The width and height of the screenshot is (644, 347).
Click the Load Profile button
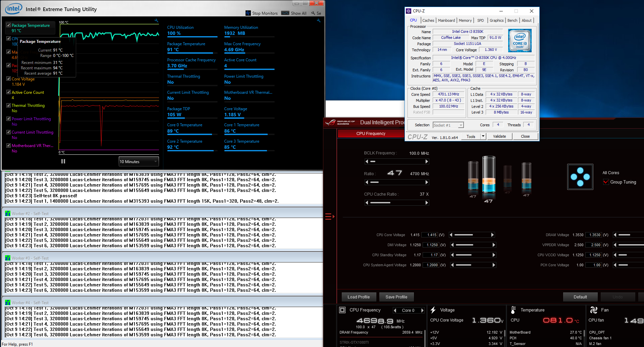tap(359, 297)
